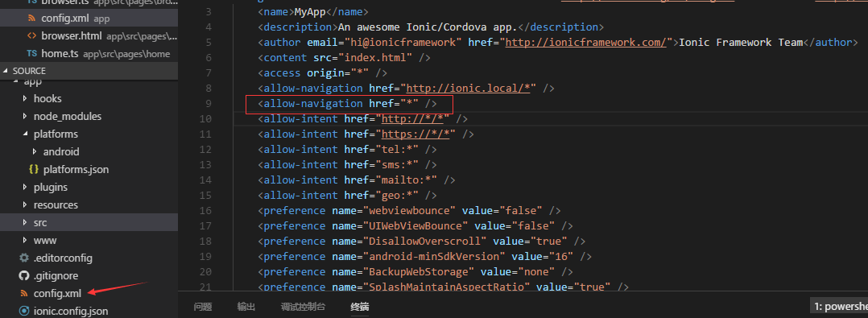868x318 pixels.
Task: Click the mailto:* allow-intent value
Action: 407,180
